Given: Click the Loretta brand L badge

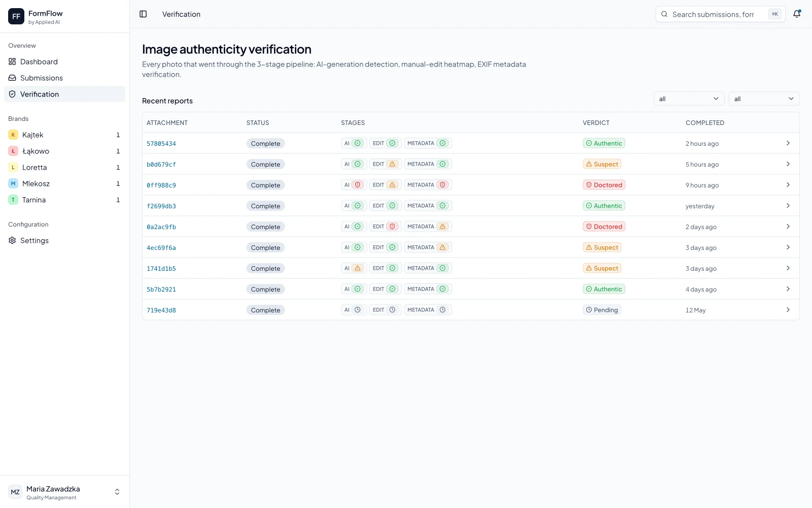Looking at the screenshot, I should click(x=13, y=167).
